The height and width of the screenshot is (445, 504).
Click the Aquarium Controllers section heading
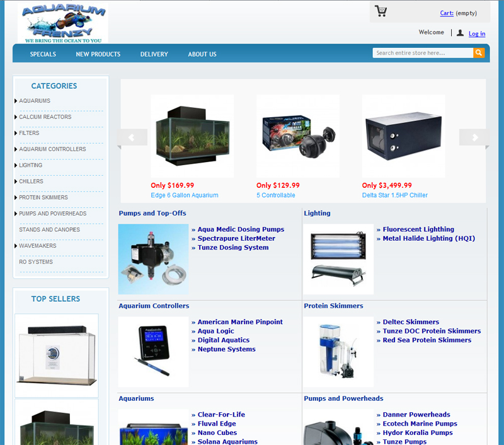[154, 306]
